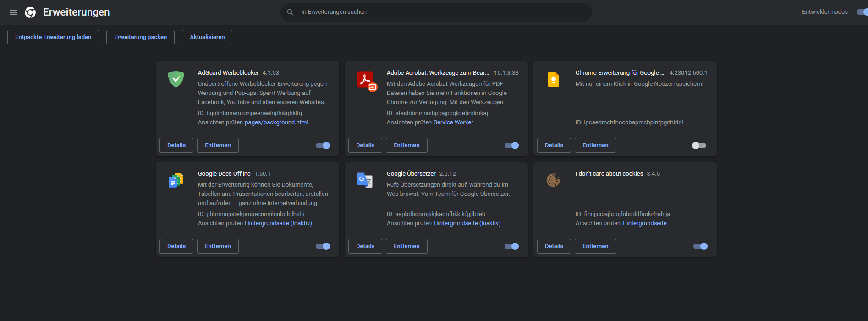Click Google Übersetzer version 2.0.12
The height and width of the screenshot is (321, 868).
(x=448, y=174)
